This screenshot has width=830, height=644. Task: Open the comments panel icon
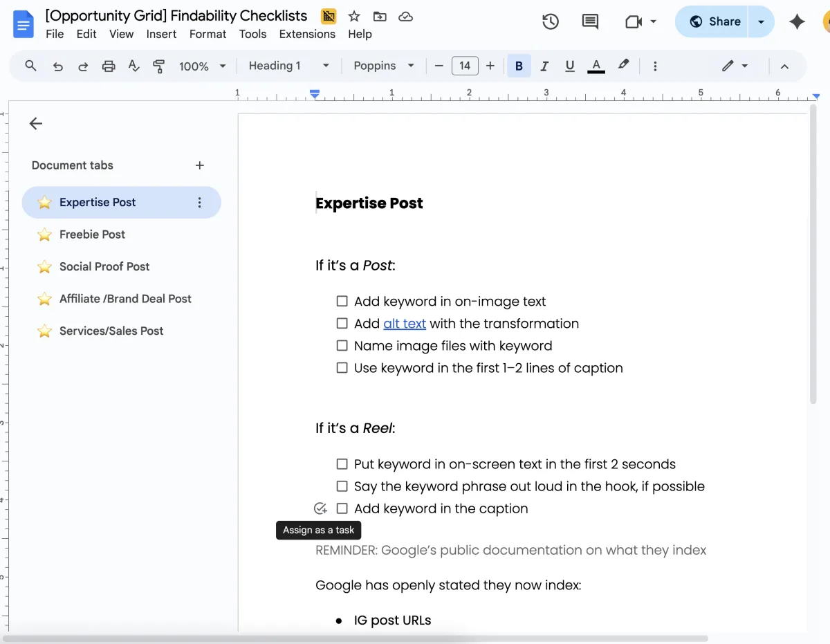pos(590,21)
